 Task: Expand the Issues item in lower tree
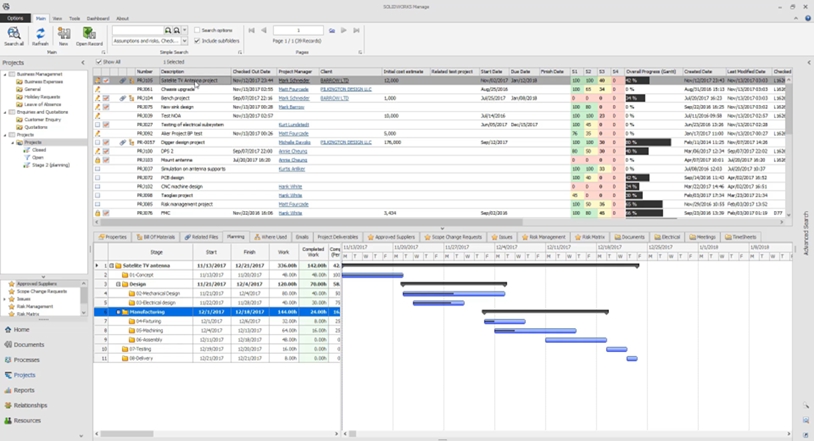[x=5, y=299]
